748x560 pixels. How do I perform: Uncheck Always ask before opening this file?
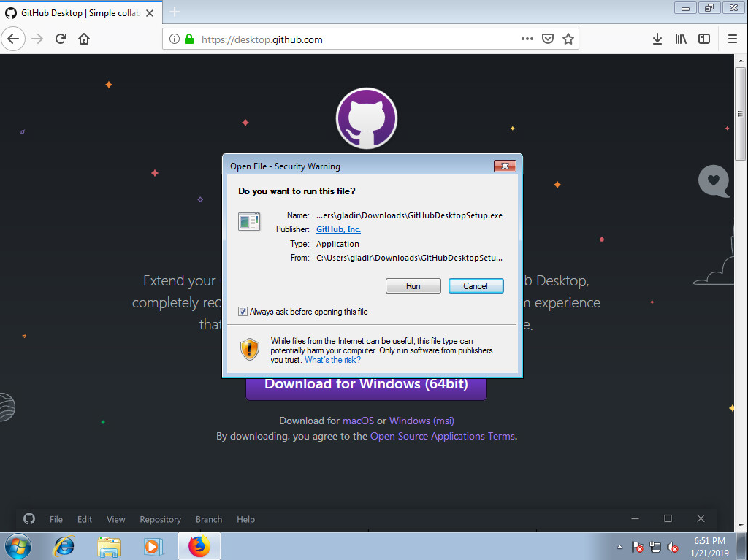243,312
